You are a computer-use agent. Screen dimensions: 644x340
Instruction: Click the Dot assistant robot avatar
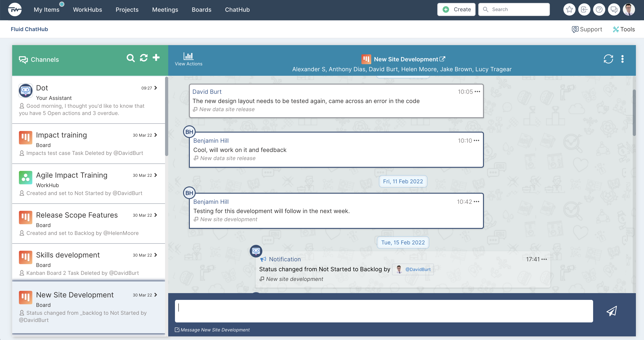coord(25,91)
